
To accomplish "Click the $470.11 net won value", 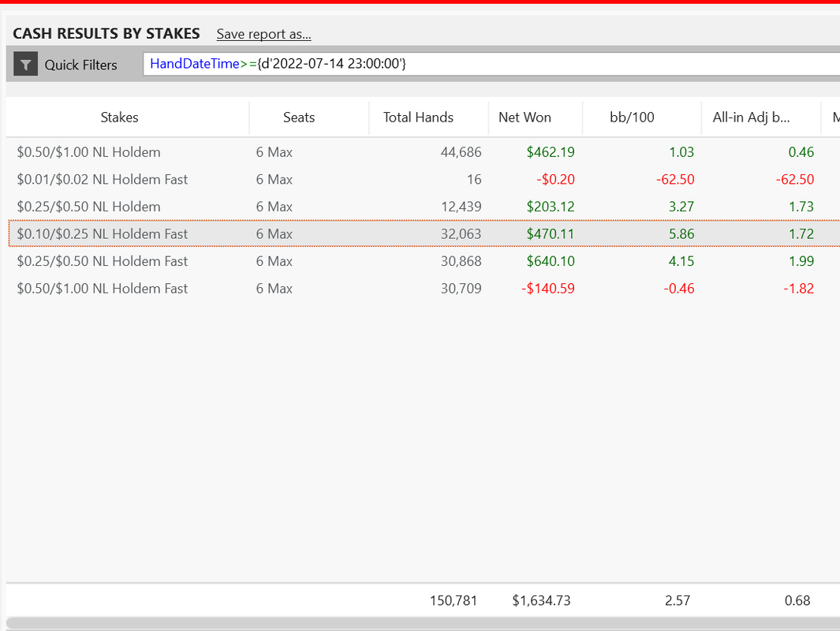I will pos(551,233).
